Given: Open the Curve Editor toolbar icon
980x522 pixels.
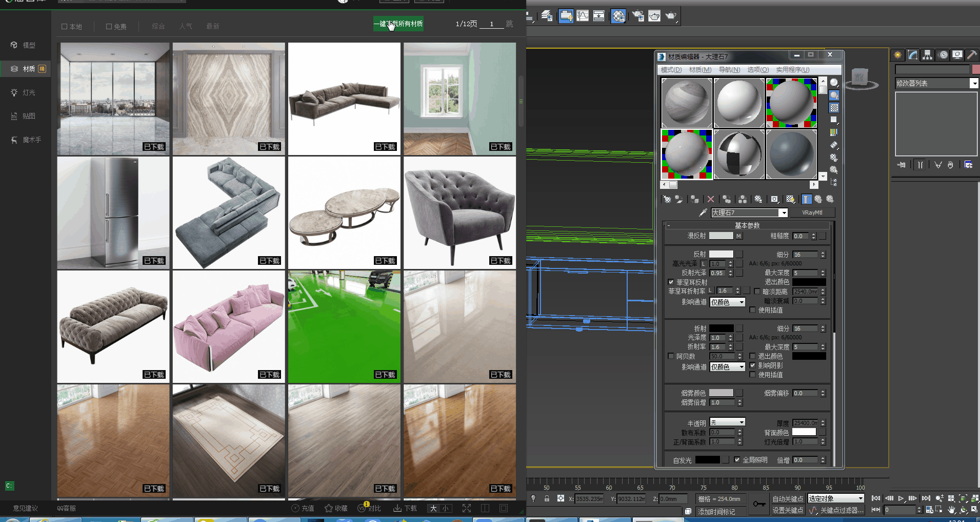Looking at the screenshot, I should (x=583, y=16).
